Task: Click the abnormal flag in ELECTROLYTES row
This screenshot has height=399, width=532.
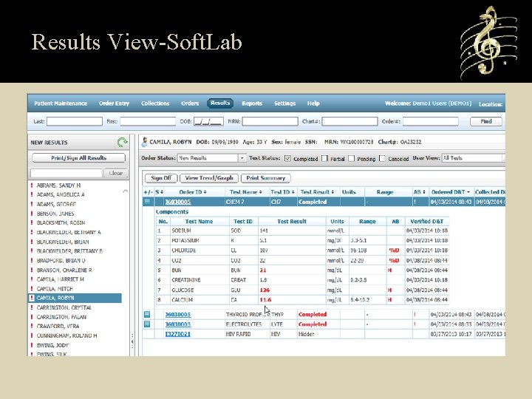Action: point(415,324)
